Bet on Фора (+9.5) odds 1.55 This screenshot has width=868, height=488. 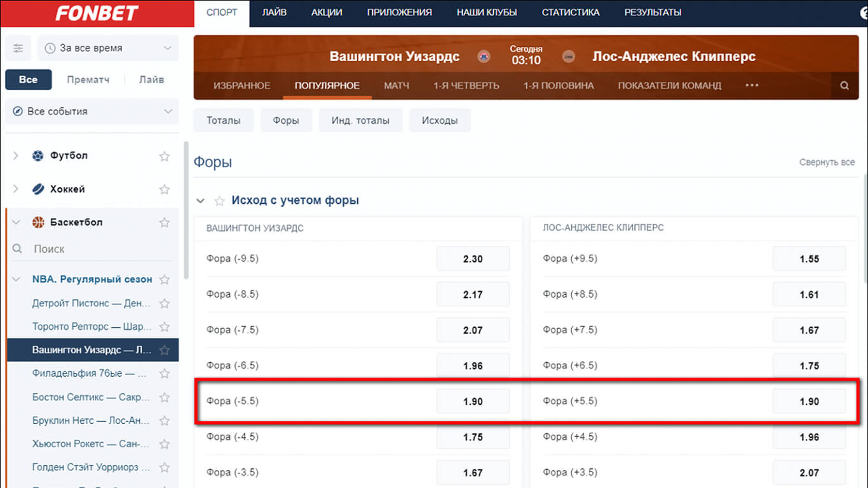(x=809, y=259)
